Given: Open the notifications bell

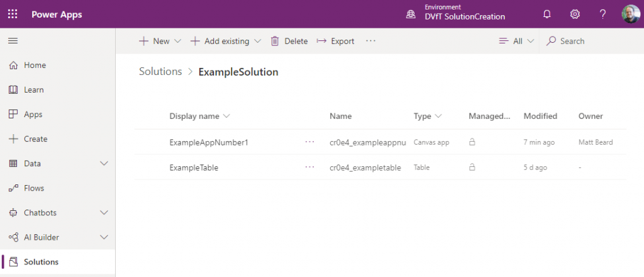Looking at the screenshot, I should (547, 14).
